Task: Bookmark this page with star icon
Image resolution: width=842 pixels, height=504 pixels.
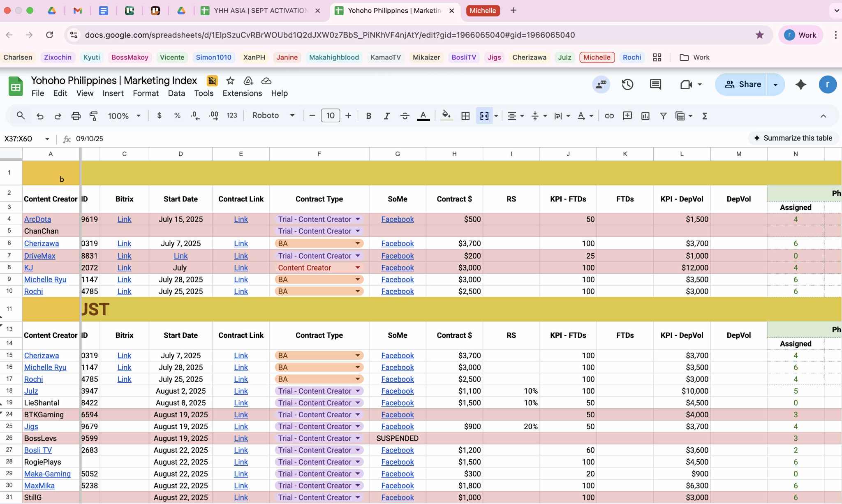Action: (760, 35)
